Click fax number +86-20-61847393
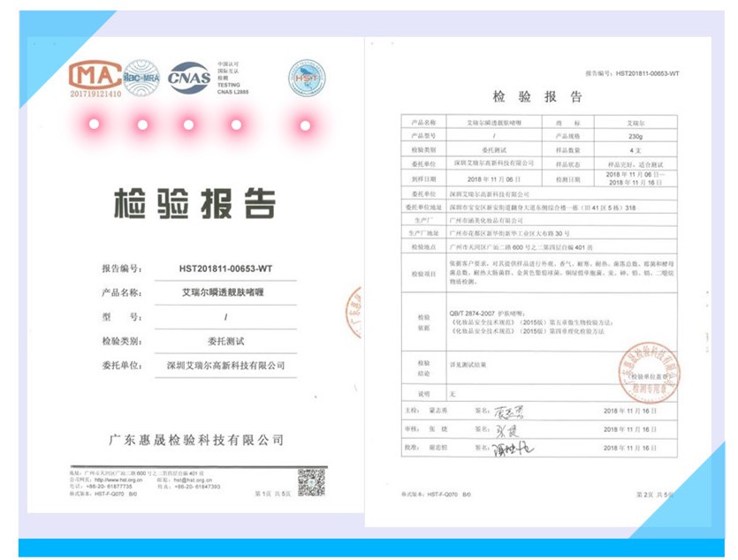The height and width of the screenshot is (560, 738). point(197,487)
